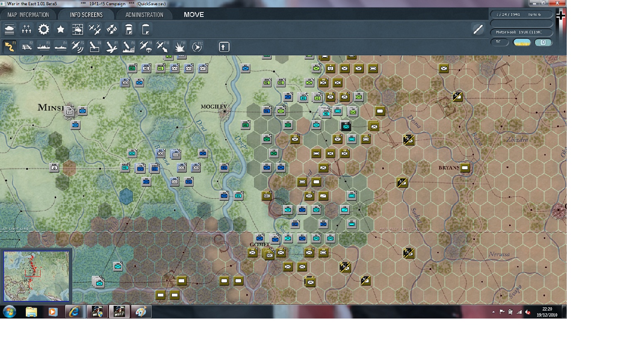Click the up arrow button in toolbar

[x=224, y=47]
